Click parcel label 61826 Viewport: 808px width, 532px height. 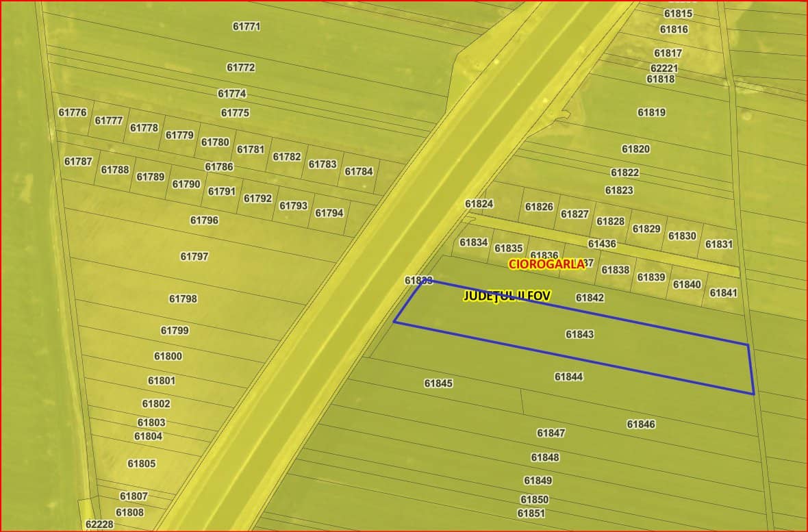(539, 207)
